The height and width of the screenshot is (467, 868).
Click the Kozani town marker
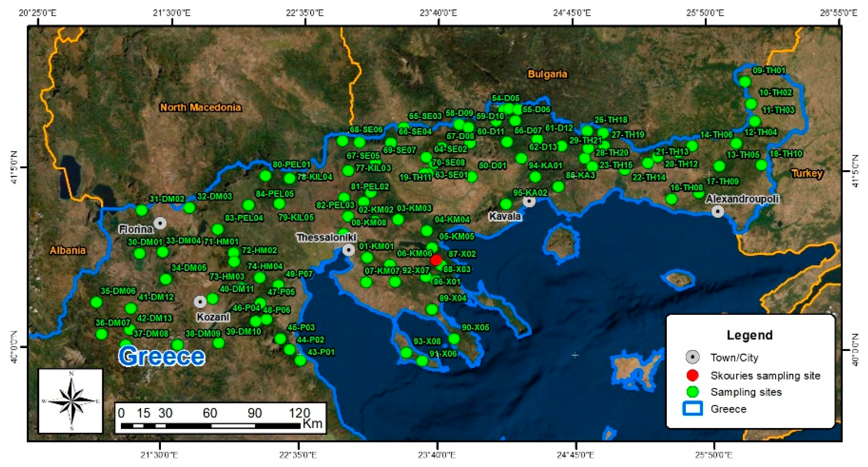pyautogui.click(x=200, y=302)
